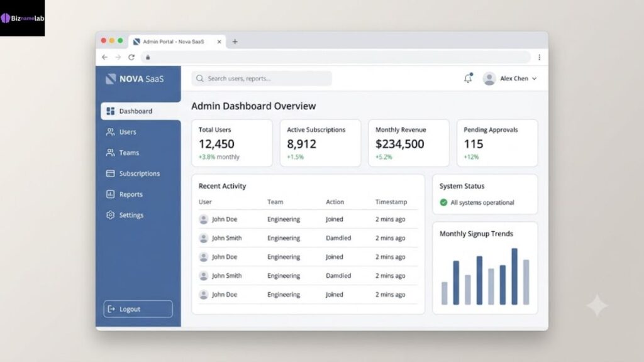Click the +3.8% monthly text
The width and height of the screenshot is (644, 362).
point(219,156)
